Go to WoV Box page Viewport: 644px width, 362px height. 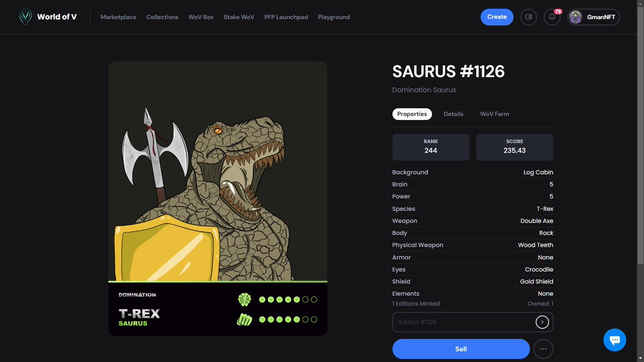[x=201, y=17]
